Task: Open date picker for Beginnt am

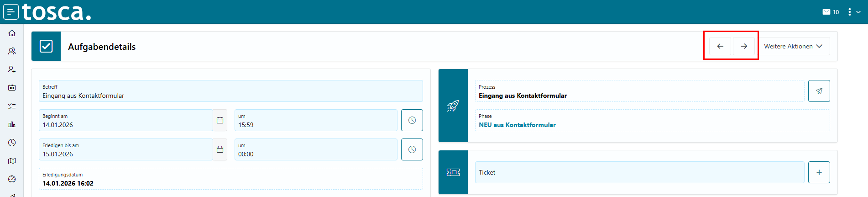Action: [x=220, y=120]
